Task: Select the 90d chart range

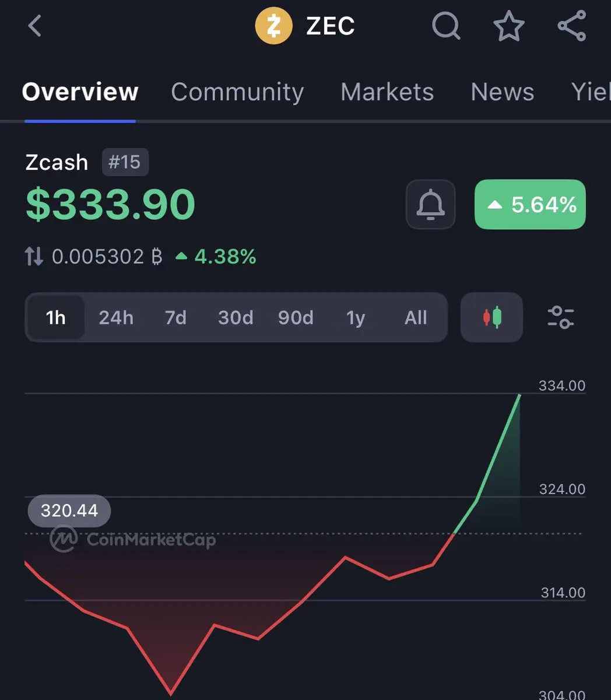Action: [296, 317]
